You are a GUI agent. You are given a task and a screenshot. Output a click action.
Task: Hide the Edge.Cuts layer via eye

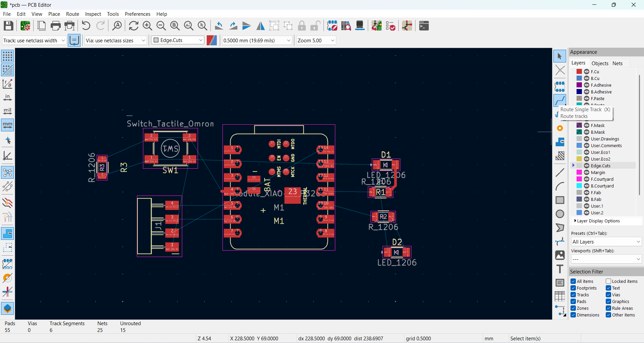587,166
